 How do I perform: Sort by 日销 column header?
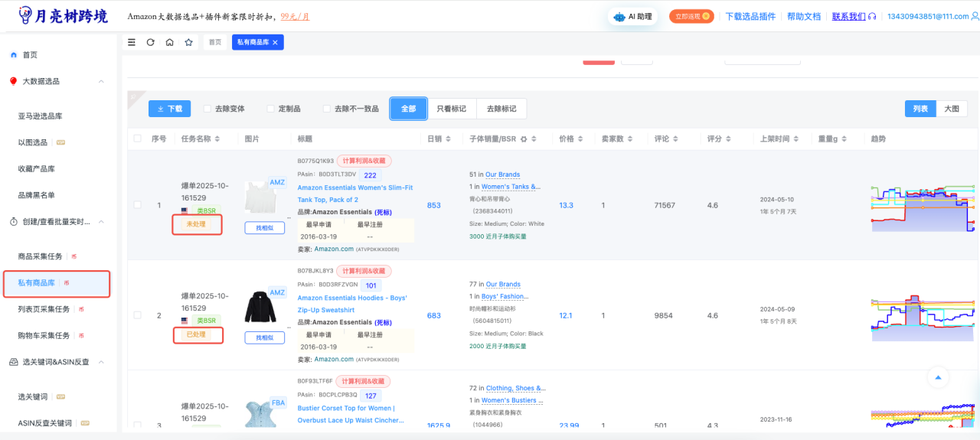434,139
